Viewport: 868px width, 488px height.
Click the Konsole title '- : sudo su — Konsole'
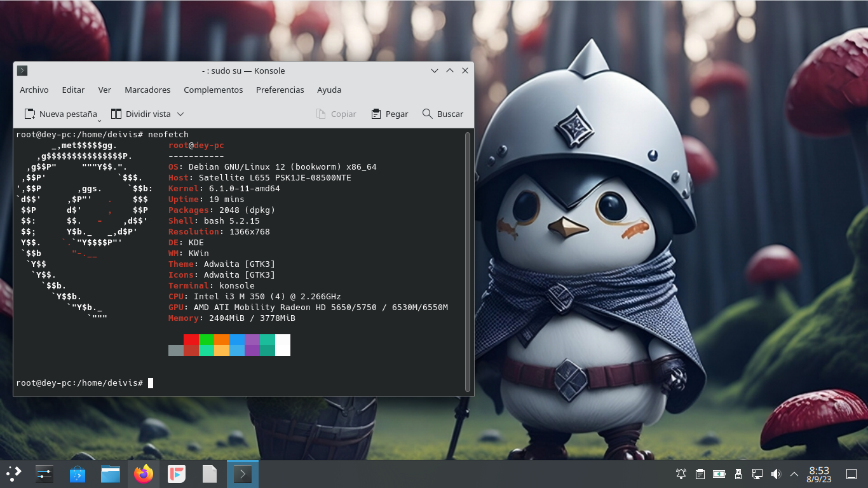pyautogui.click(x=243, y=71)
